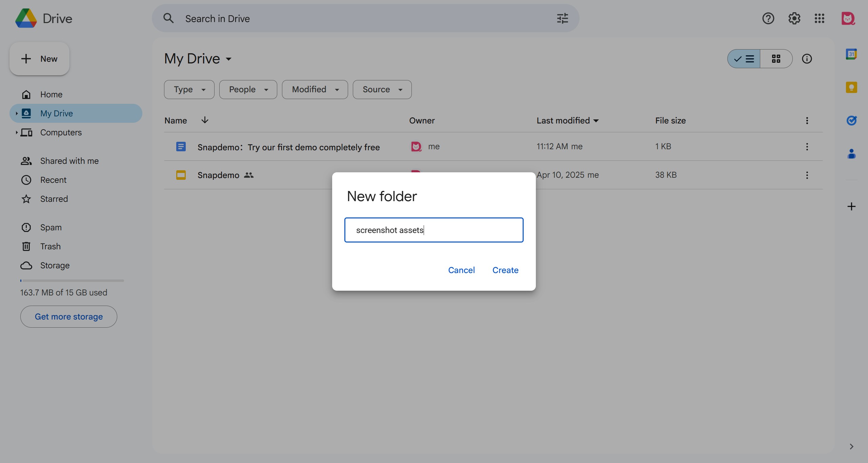Expand the My Drive tree arrow

[16, 113]
